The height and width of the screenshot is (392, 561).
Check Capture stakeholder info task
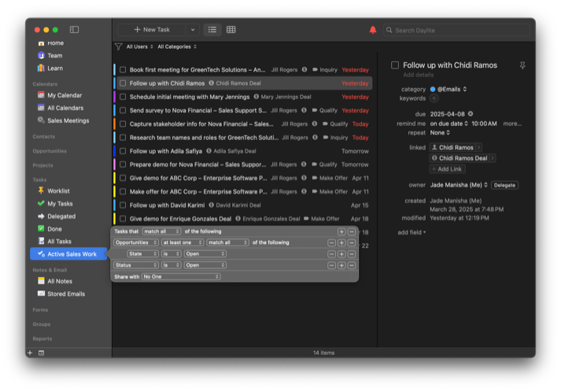coord(123,124)
